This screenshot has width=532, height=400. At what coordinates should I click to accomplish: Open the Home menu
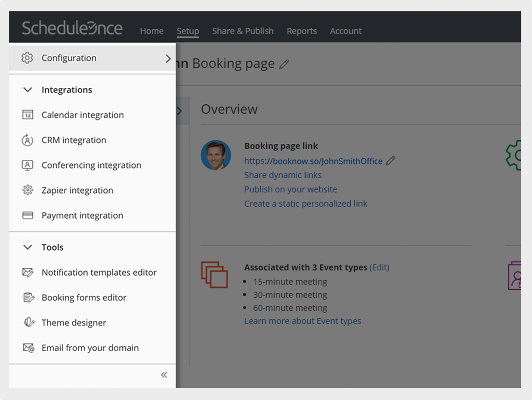152,31
